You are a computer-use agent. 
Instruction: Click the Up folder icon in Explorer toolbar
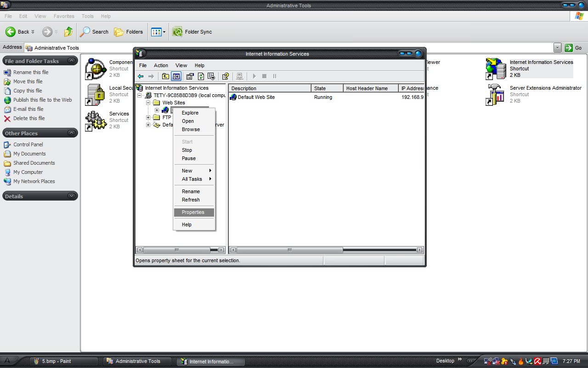68,32
